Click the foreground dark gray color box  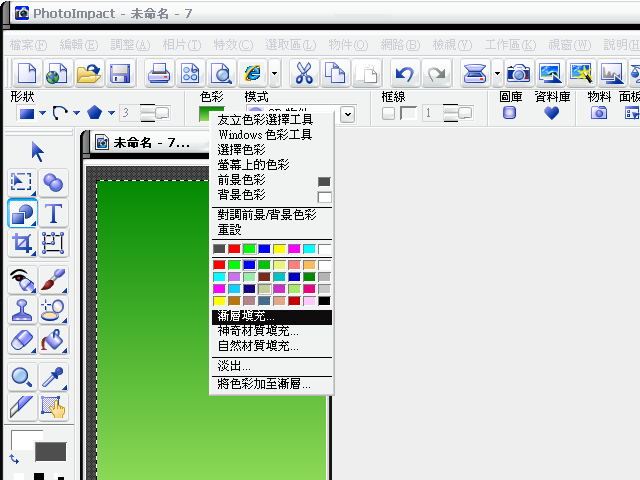coord(51,451)
